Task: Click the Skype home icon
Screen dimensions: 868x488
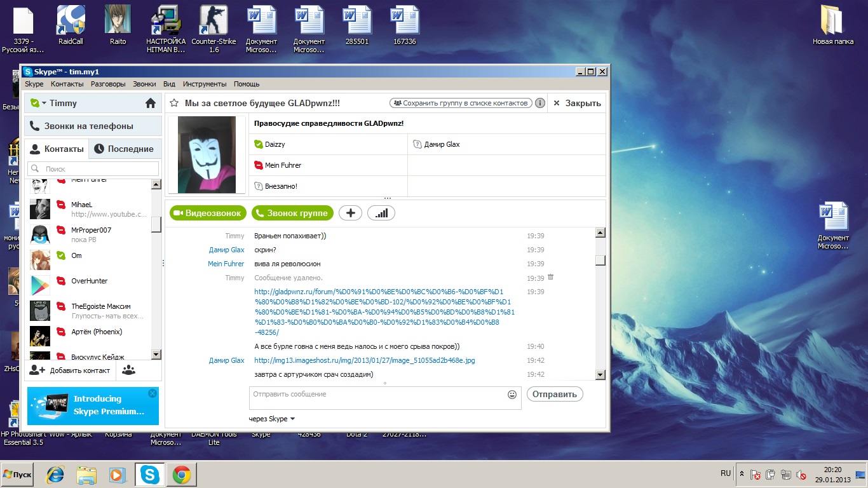Action: pos(151,103)
